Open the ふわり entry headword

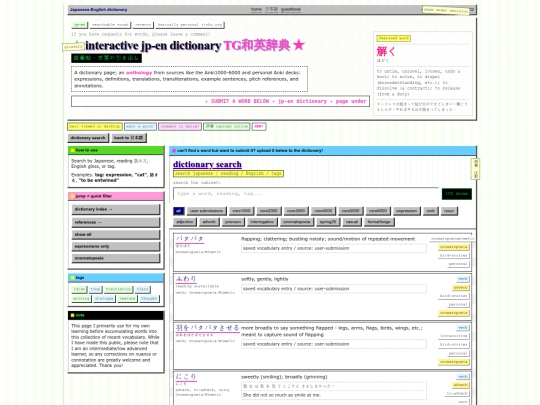point(186,279)
